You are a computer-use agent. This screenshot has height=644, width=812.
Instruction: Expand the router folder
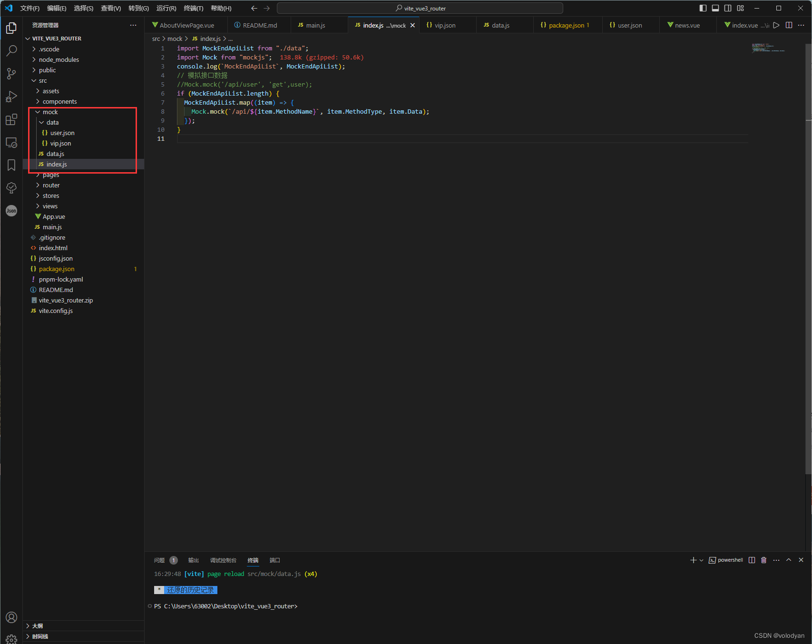(x=50, y=185)
